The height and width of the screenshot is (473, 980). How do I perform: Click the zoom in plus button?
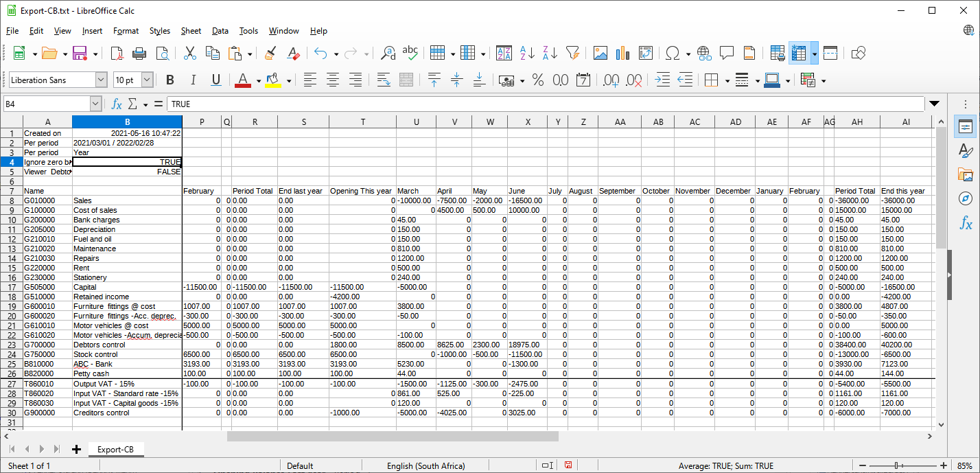944,465
